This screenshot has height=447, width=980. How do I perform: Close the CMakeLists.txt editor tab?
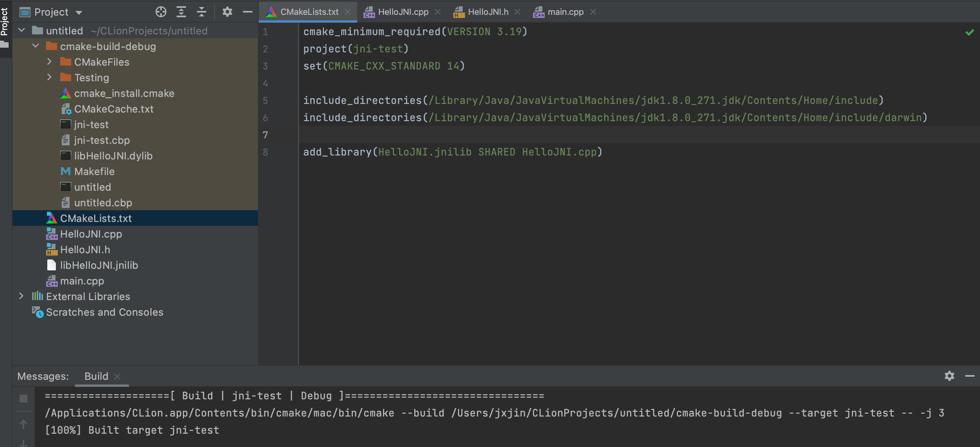(x=348, y=12)
